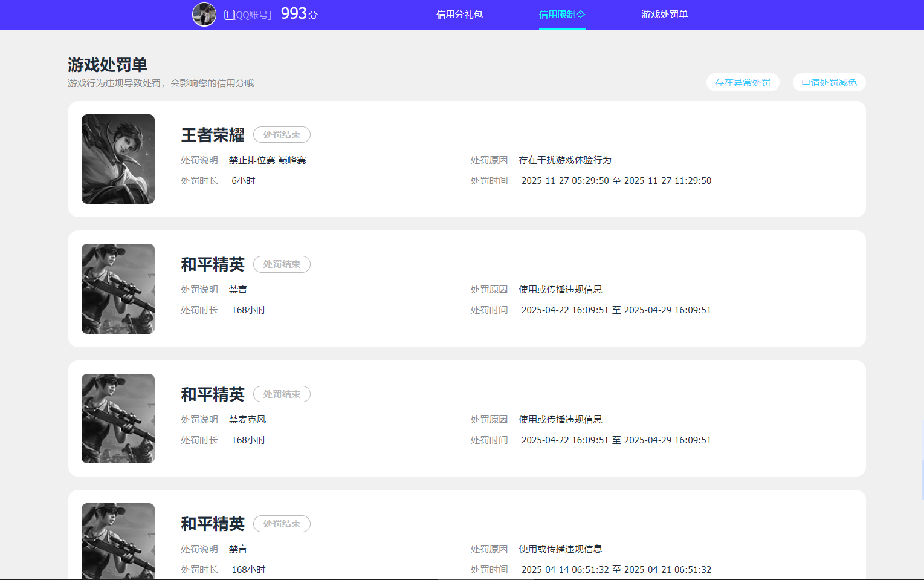Click the 王者荣耀 game thumbnail image
Image resolution: width=924 pixels, height=580 pixels.
(x=118, y=158)
